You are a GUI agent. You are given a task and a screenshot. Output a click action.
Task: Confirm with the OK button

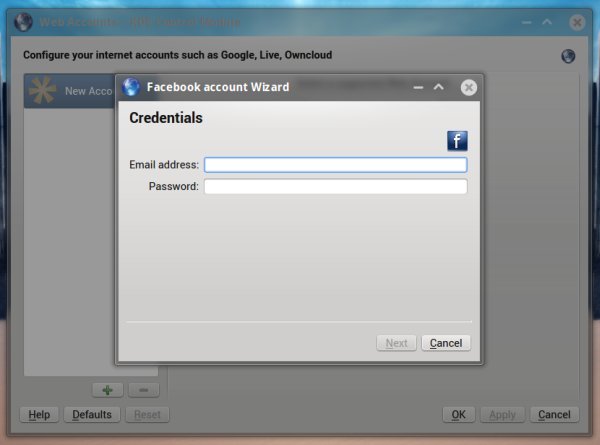click(458, 414)
